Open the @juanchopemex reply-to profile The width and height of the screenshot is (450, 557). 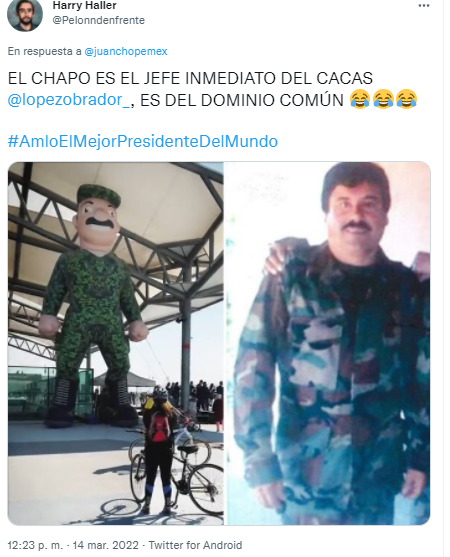click(126, 52)
